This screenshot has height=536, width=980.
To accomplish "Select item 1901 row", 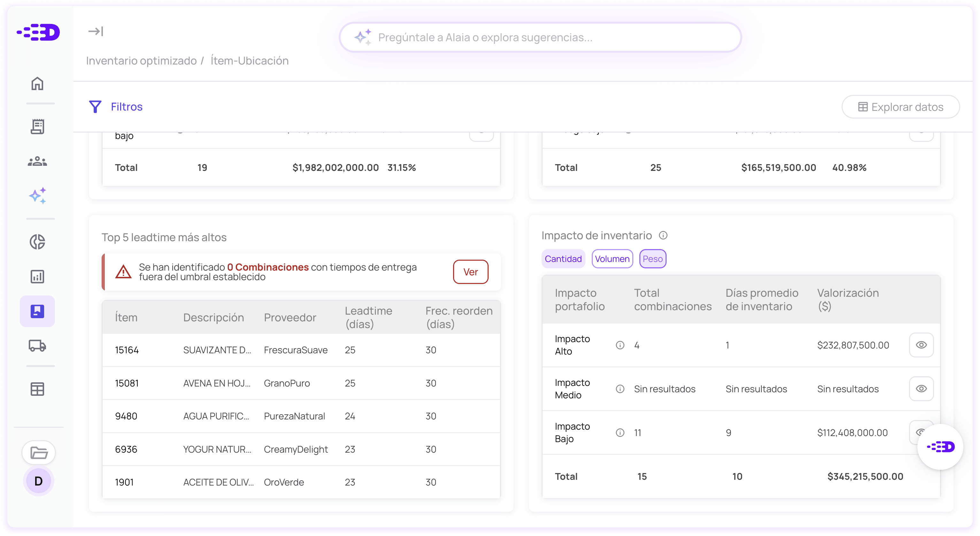I will click(x=301, y=482).
